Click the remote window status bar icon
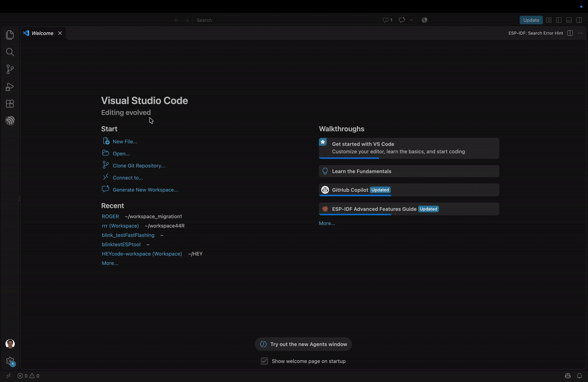Viewport: 588px width, 382px height. click(x=8, y=376)
